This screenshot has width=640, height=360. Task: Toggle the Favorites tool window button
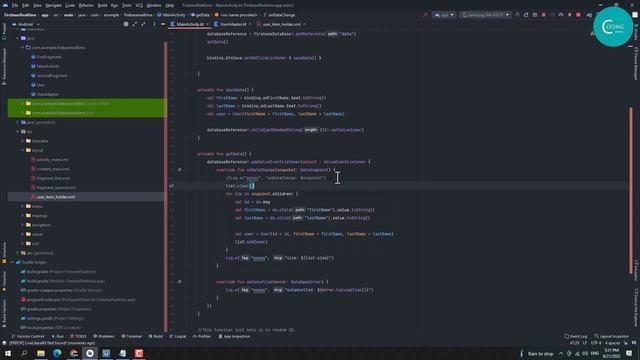pos(4,281)
